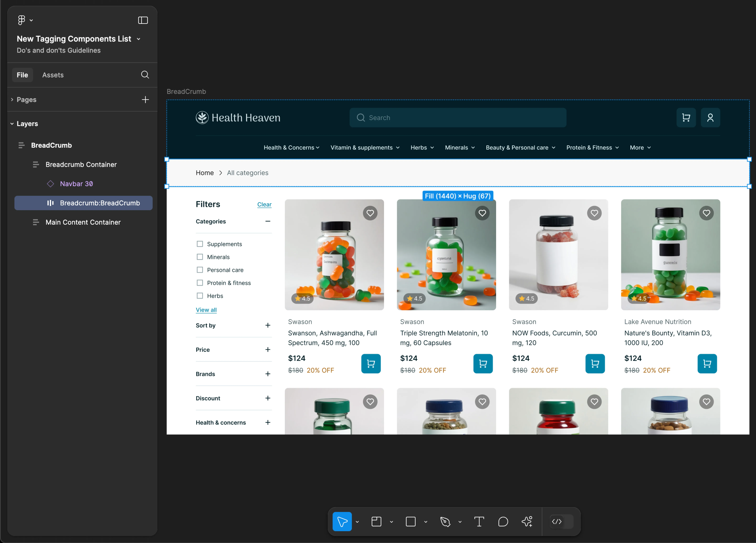
Task: Collapse the Layers section
Action: [12, 124]
